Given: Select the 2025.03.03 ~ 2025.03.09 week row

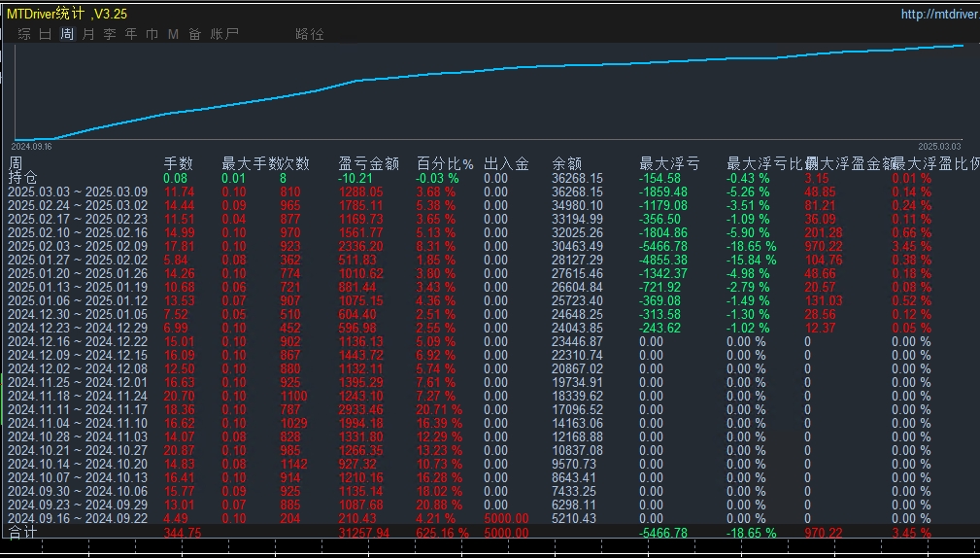Looking at the screenshot, I should [x=78, y=192].
